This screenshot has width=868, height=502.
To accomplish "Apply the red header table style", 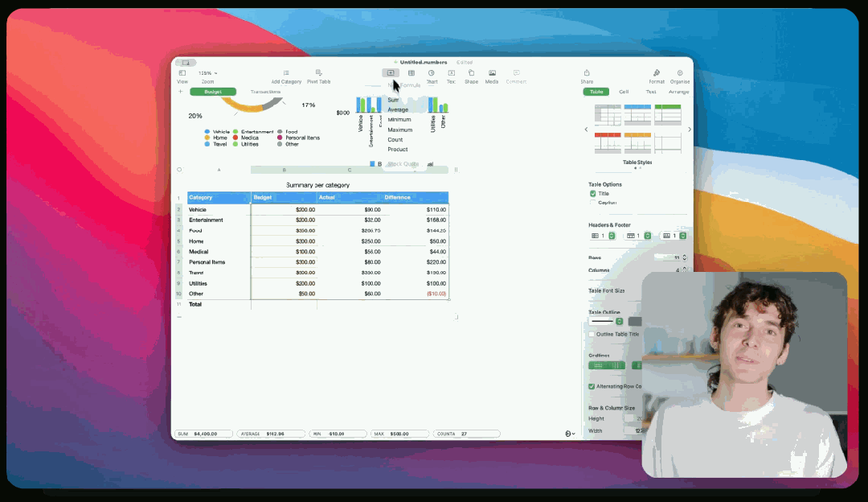I will (x=608, y=143).
